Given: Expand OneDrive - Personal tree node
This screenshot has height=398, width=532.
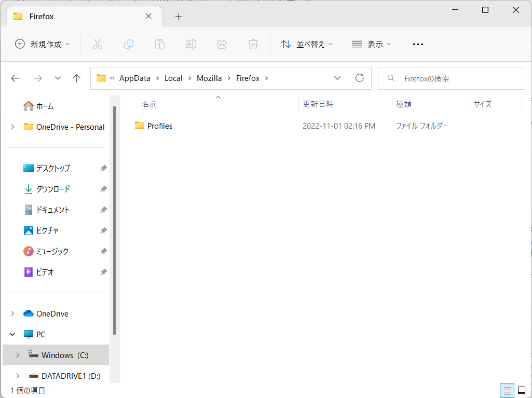Looking at the screenshot, I should point(12,127).
